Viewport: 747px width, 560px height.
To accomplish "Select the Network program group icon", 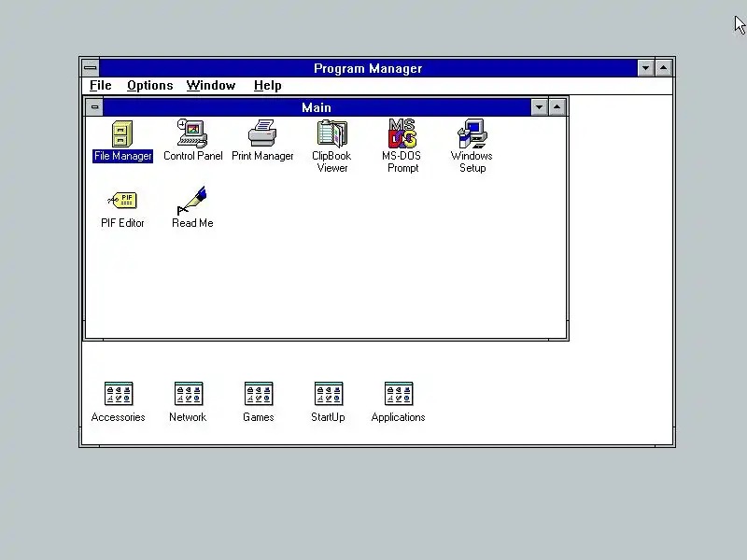I will point(189,394).
